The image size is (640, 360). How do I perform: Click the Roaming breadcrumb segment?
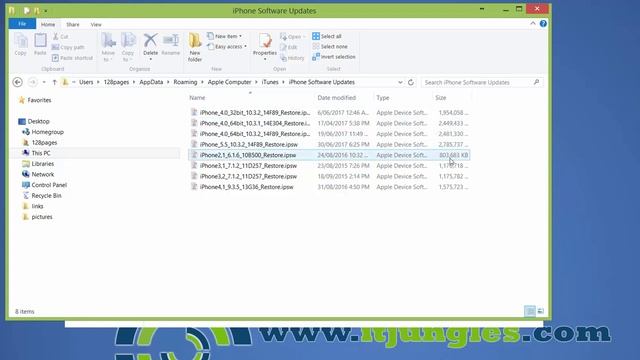pyautogui.click(x=185, y=82)
